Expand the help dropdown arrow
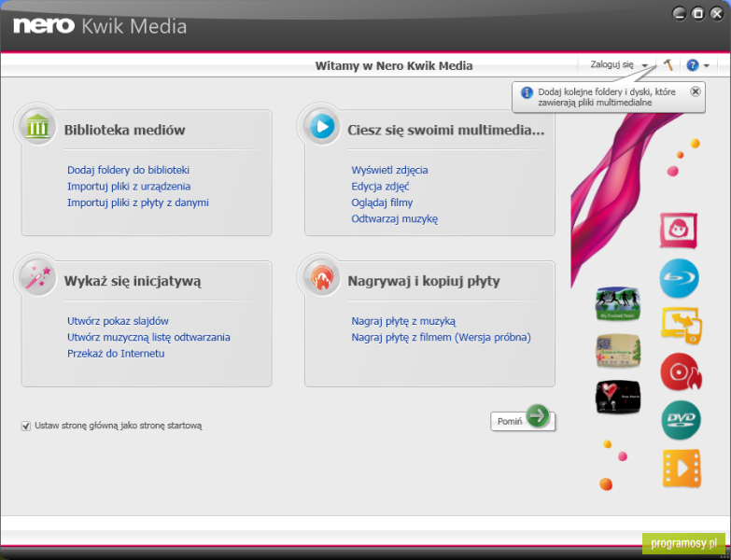 (707, 65)
